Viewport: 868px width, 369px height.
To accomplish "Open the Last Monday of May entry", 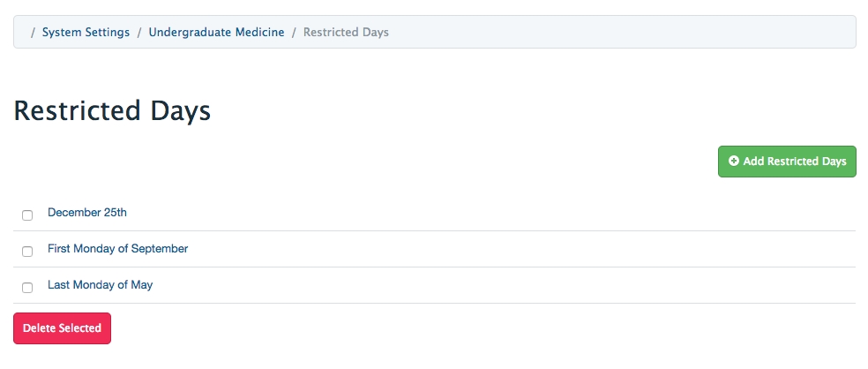I will [100, 285].
